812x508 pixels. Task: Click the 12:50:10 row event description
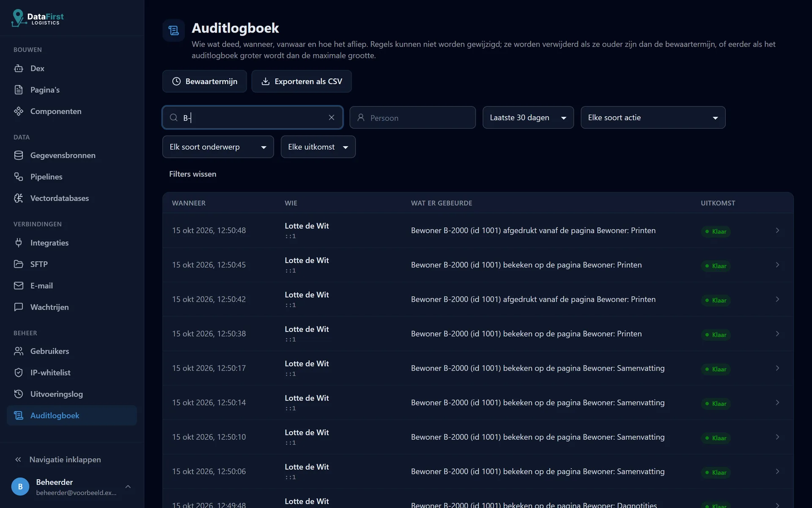[x=538, y=437]
